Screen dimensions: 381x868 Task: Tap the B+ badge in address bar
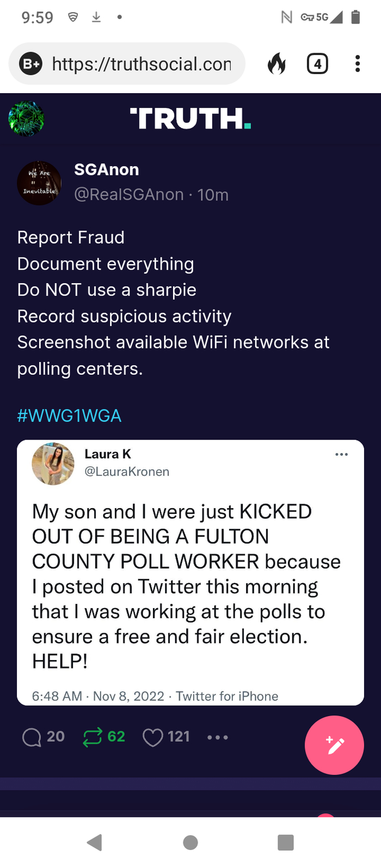click(31, 64)
